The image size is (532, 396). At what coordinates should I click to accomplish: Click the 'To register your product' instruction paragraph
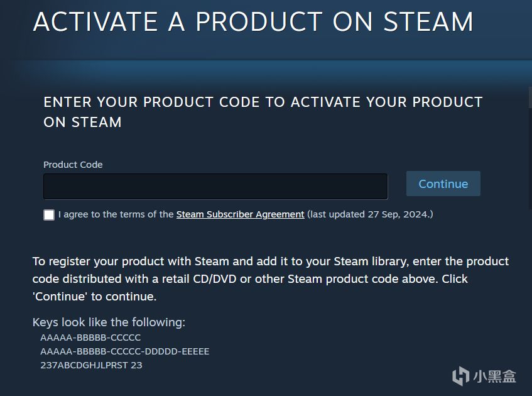click(270, 278)
